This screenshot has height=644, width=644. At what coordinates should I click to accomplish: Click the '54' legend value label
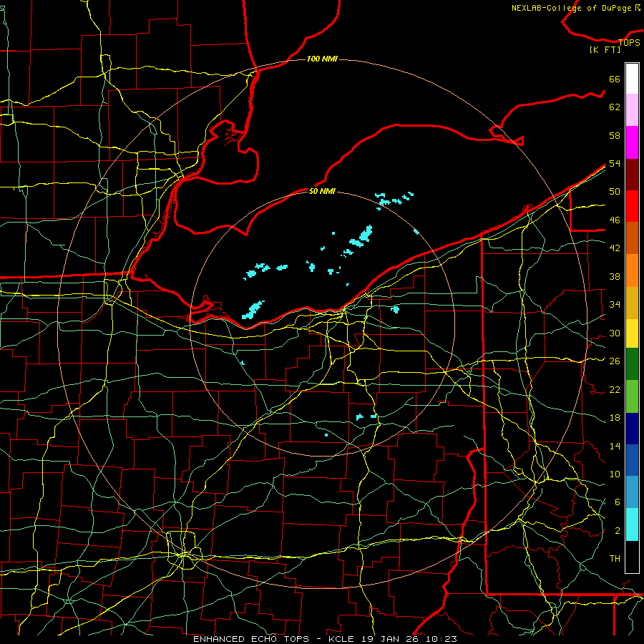click(615, 163)
